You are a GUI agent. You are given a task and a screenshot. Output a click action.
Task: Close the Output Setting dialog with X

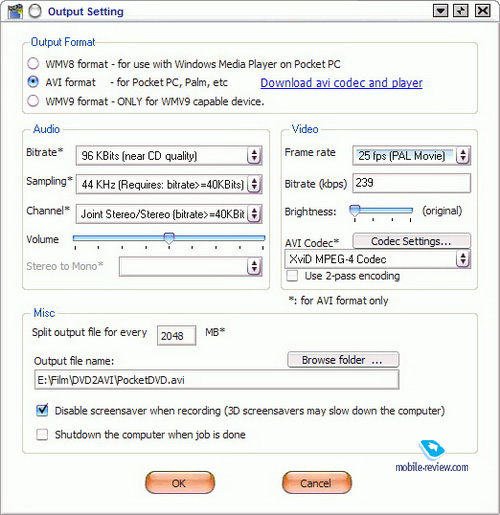tap(483, 11)
